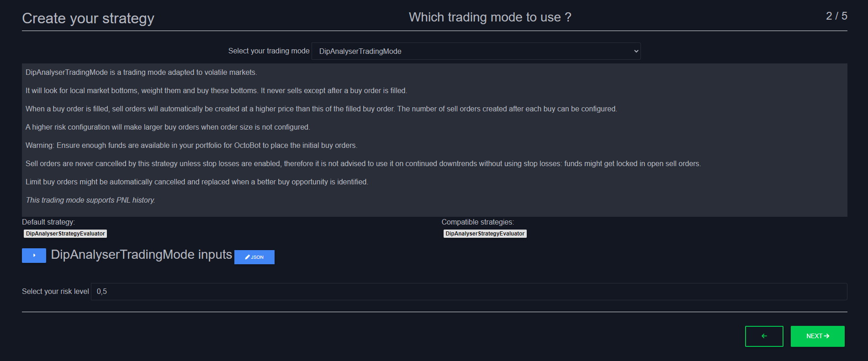Image resolution: width=868 pixels, height=361 pixels.
Task: Click the 'Which trading mode to use ?' title
Action: click(x=490, y=17)
